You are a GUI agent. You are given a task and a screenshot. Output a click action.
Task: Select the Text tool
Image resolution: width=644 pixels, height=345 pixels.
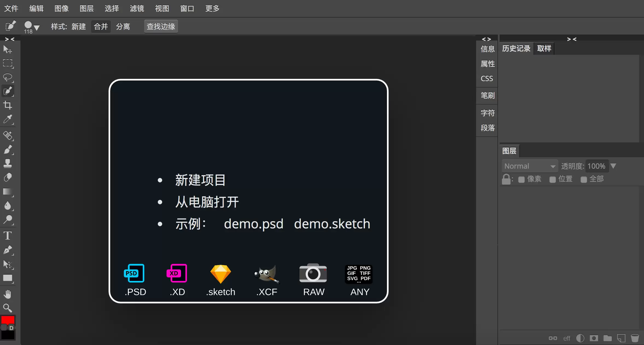point(8,235)
